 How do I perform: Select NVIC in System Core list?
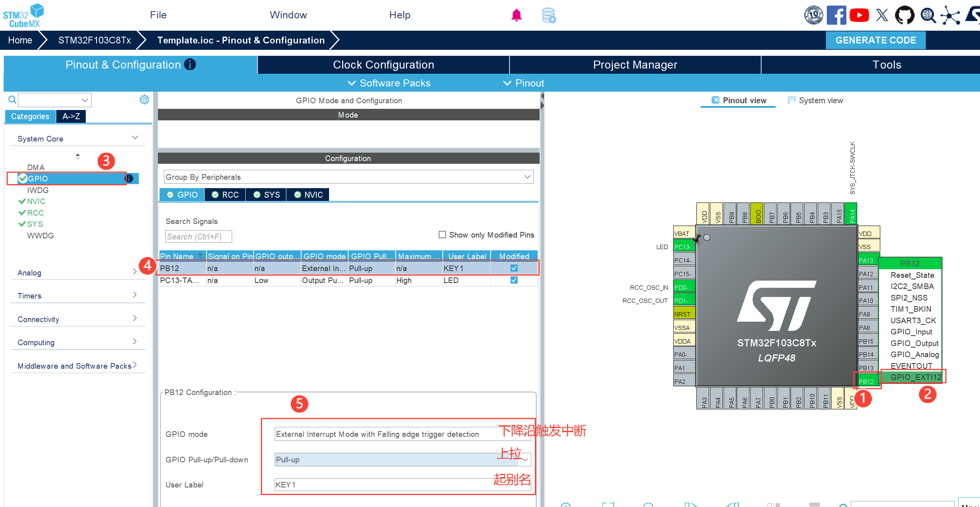click(36, 201)
